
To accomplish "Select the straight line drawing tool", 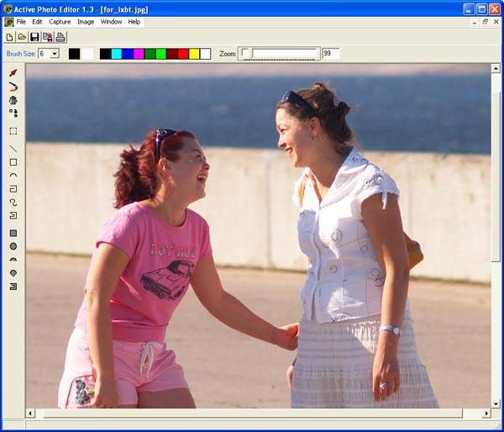I will coord(13,149).
